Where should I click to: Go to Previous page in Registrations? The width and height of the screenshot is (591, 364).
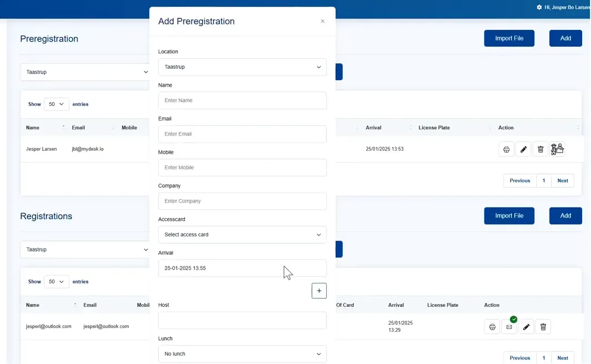(520, 358)
